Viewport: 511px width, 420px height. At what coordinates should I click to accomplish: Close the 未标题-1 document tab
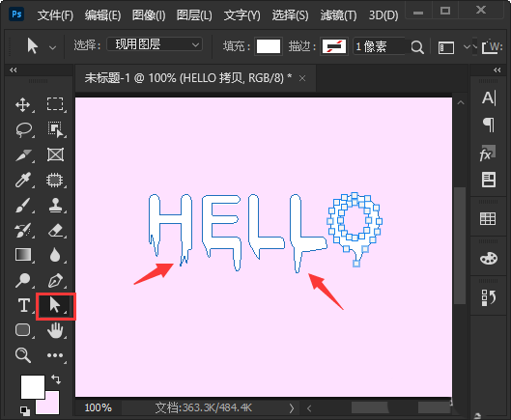click(302, 78)
